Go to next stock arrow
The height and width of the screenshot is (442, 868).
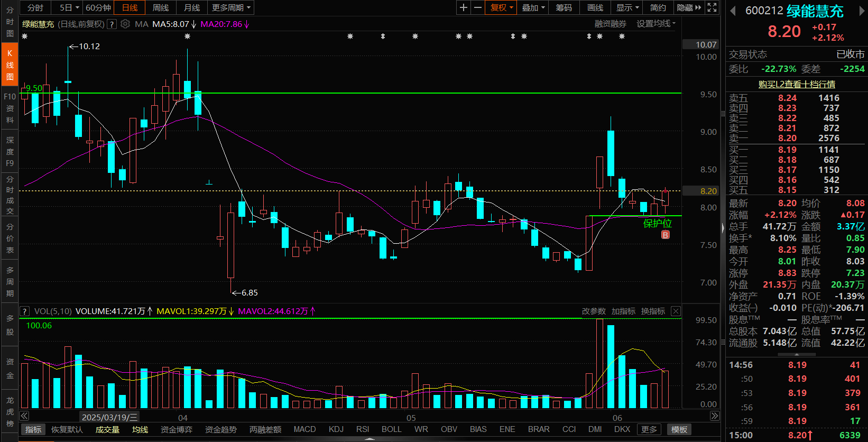click(863, 11)
